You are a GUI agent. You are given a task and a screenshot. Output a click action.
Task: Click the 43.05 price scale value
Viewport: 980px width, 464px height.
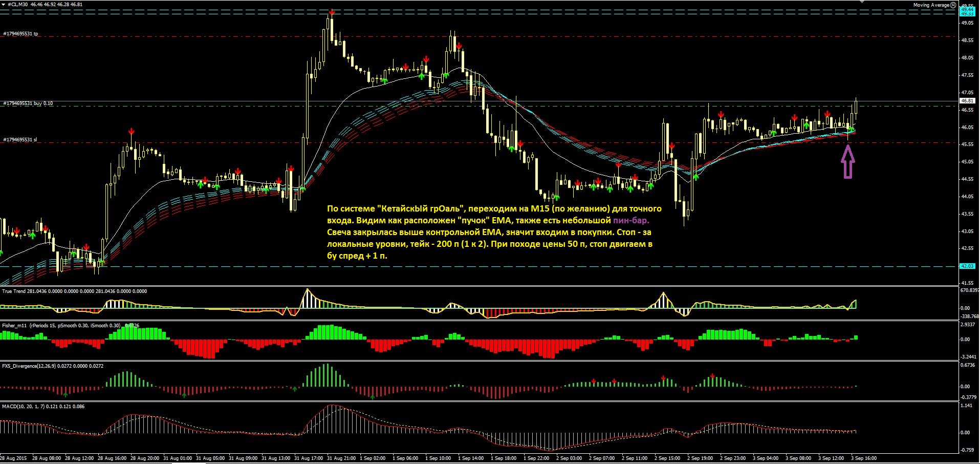click(x=967, y=231)
